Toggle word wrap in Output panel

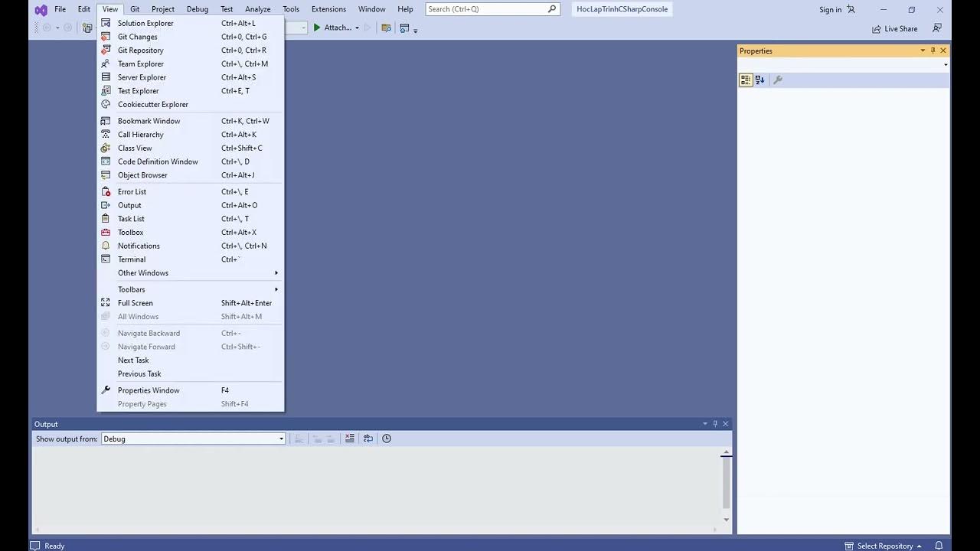coord(368,439)
